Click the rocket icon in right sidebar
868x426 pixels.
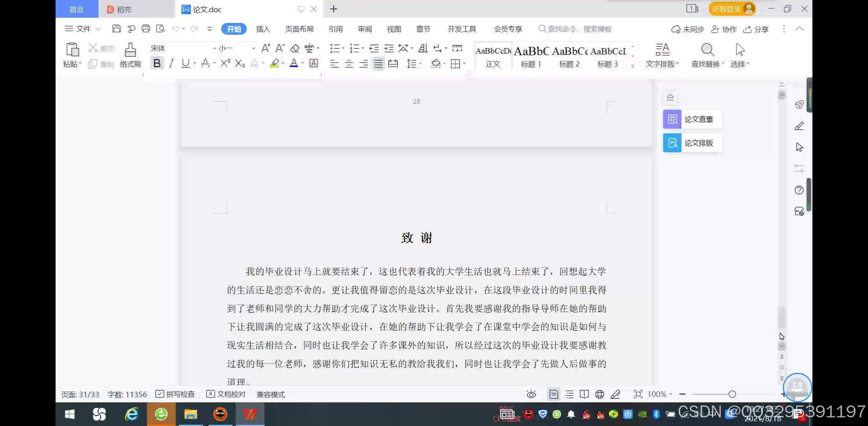(x=799, y=105)
